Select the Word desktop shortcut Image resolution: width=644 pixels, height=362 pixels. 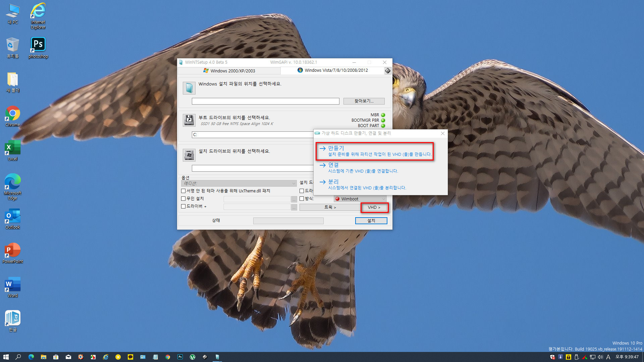[x=13, y=287]
